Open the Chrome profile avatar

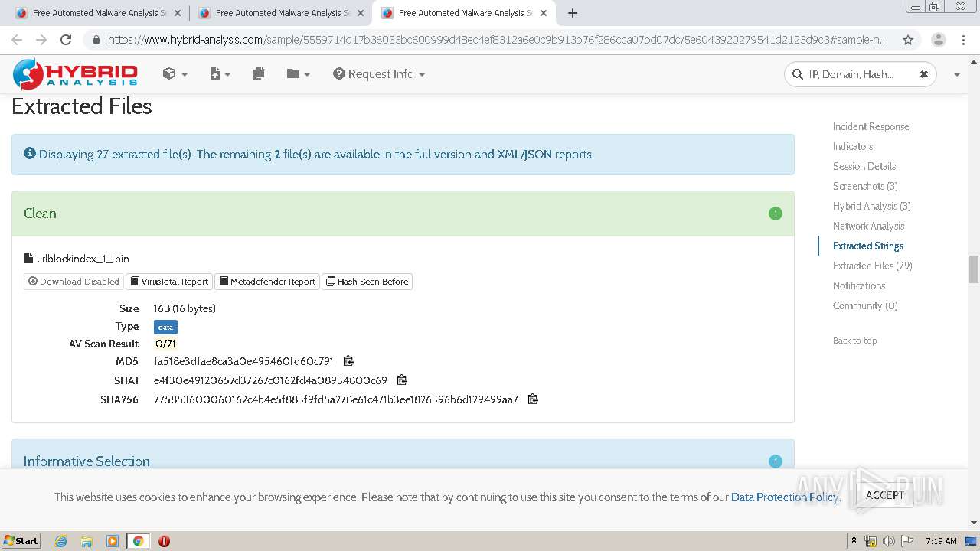938,40
